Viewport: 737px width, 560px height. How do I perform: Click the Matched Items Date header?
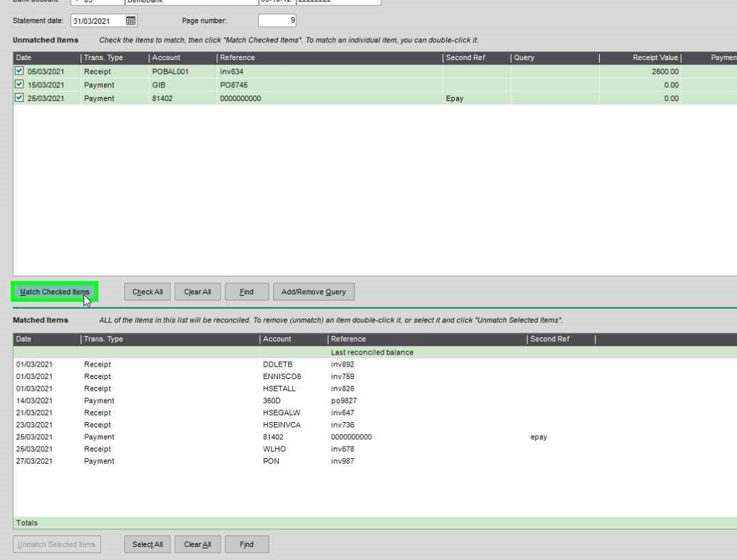[x=47, y=339]
